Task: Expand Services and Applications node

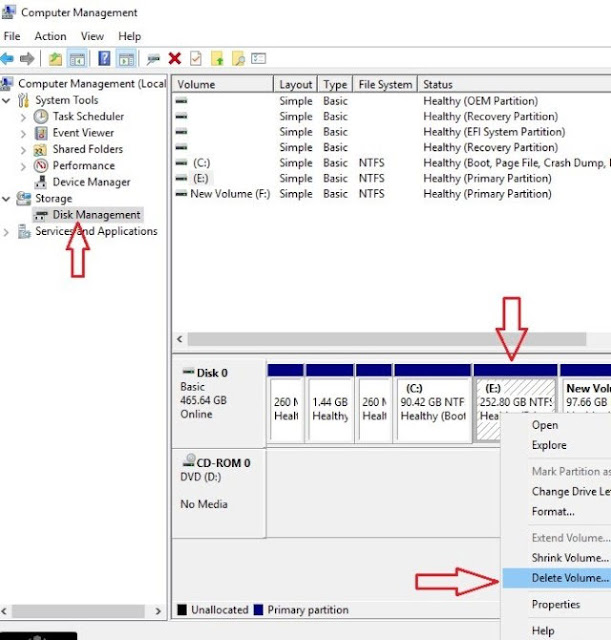Action: click(x=6, y=232)
